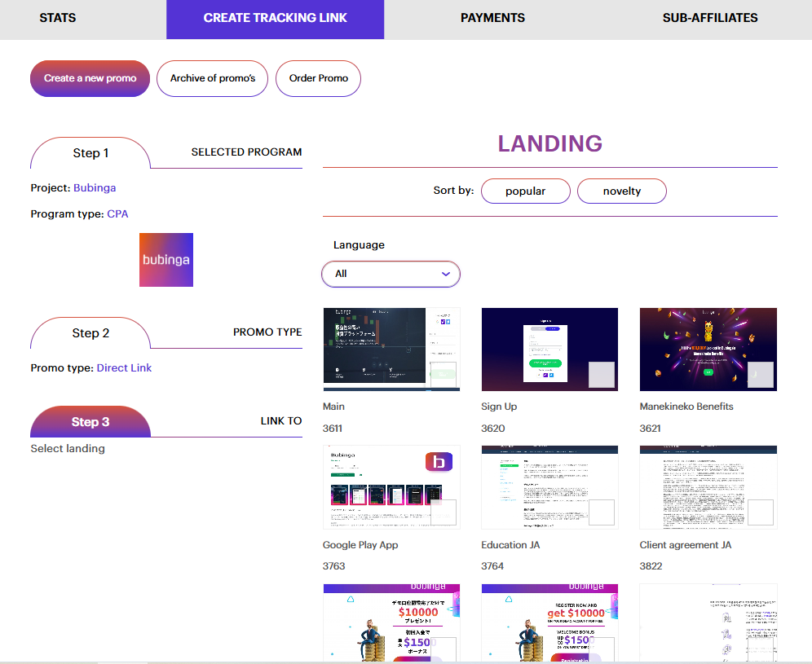The image size is (812, 664).
Task: Open the Language dropdown set to All
Action: point(391,274)
